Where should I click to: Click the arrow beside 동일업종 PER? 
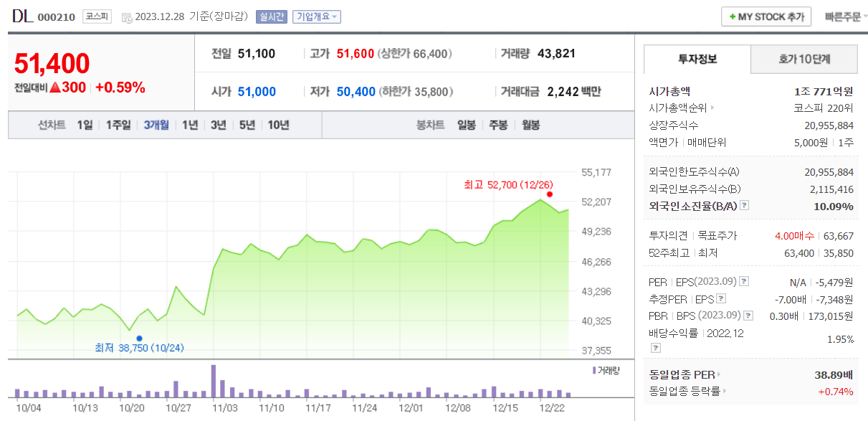pyautogui.click(x=719, y=374)
